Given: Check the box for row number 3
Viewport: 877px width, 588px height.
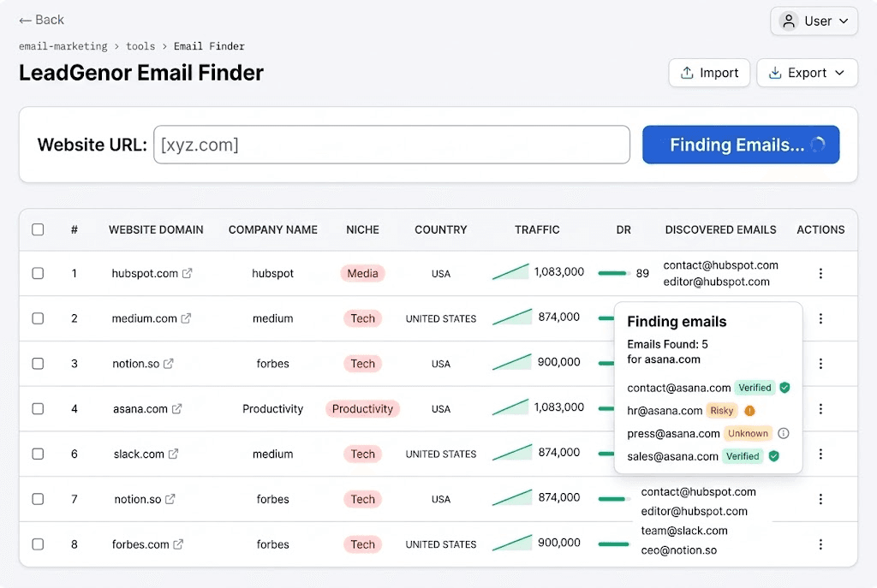Looking at the screenshot, I should tap(38, 363).
